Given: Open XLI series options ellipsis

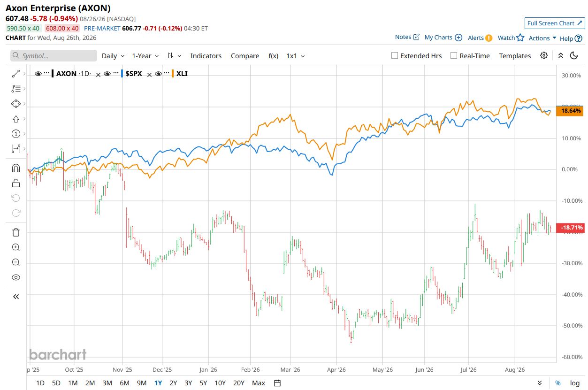Looking at the screenshot, I should [x=166, y=74].
